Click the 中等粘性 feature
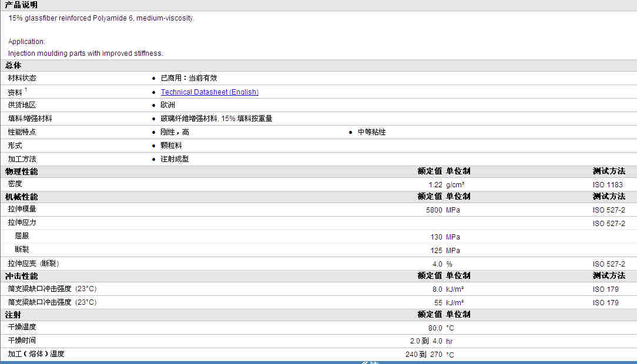This screenshot has width=637, height=364. coord(372,132)
